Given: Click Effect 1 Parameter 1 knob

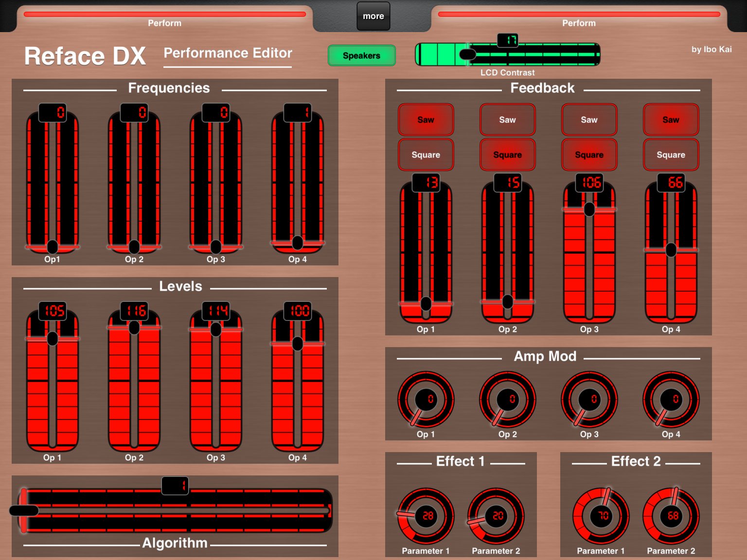Looking at the screenshot, I should point(426,516).
